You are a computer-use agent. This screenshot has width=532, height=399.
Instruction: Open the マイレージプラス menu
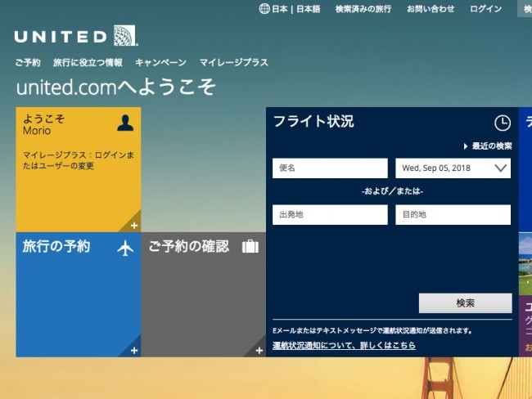(x=234, y=62)
